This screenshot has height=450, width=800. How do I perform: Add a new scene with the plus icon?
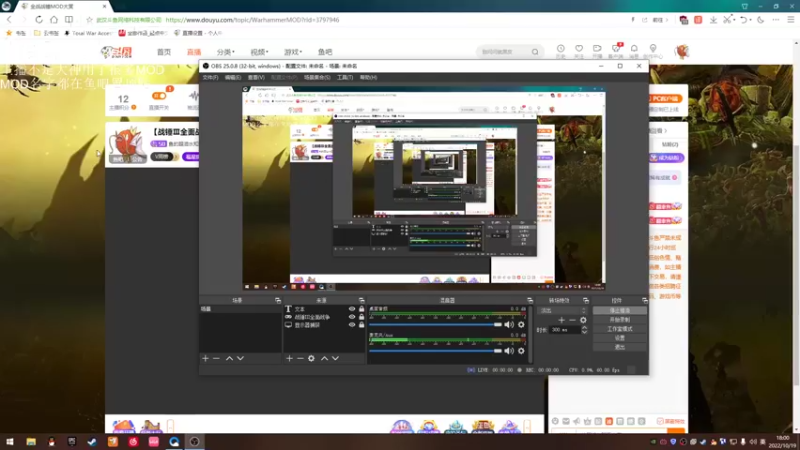(x=206, y=359)
